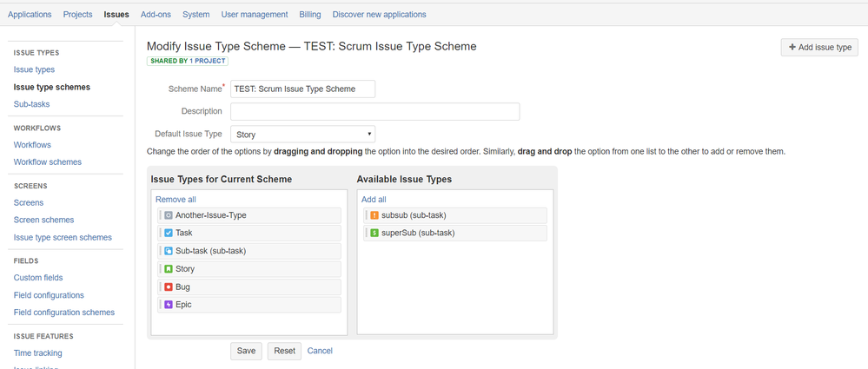This screenshot has height=369, width=868.
Task: Cancel the scheme modification
Action: (320, 351)
